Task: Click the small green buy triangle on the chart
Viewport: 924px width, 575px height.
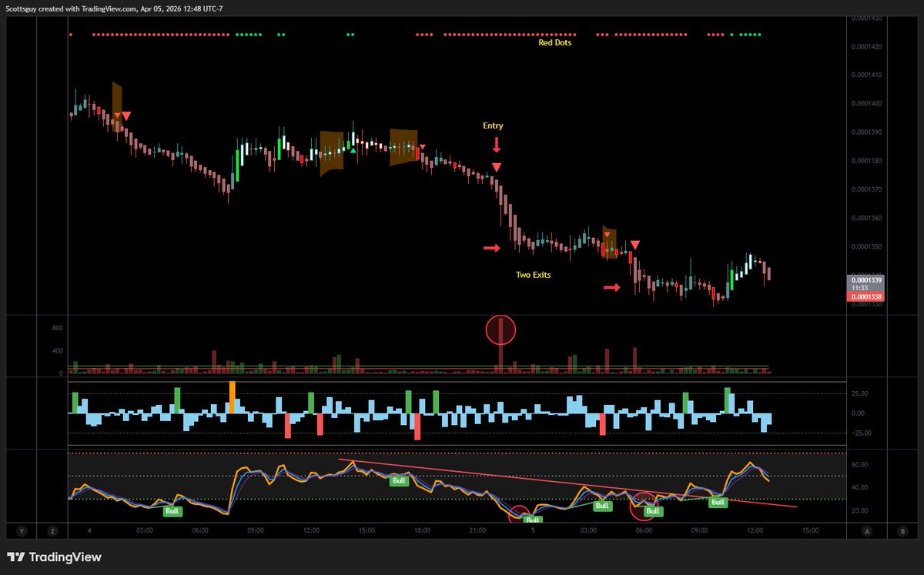Action: (x=353, y=151)
